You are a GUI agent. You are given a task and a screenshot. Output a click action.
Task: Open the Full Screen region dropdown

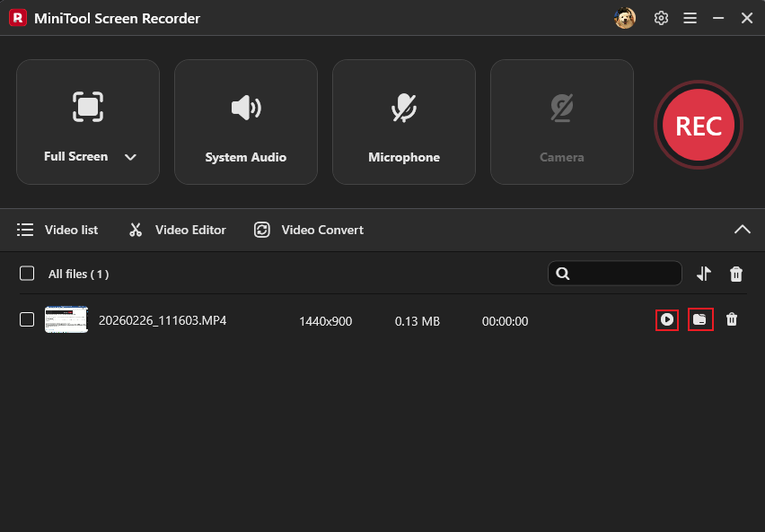130,156
